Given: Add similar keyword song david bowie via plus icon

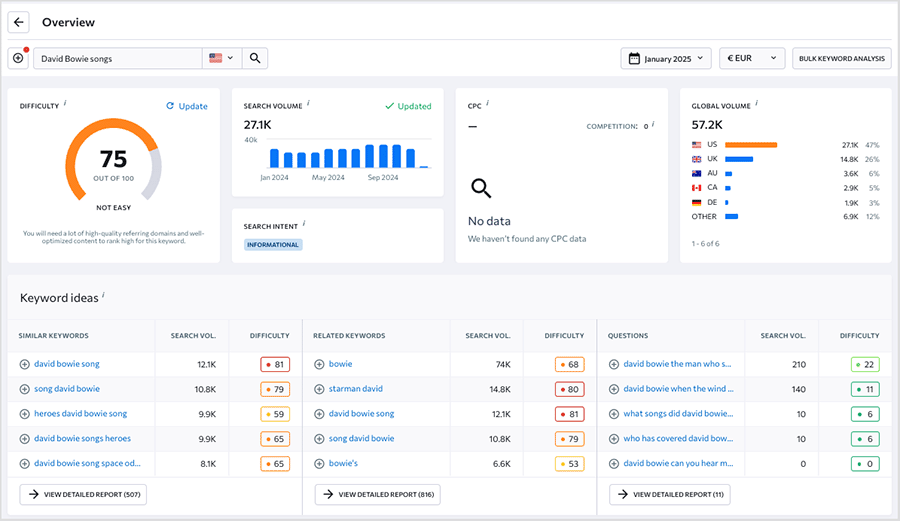Looking at the screenshot, I should [25, 389].
